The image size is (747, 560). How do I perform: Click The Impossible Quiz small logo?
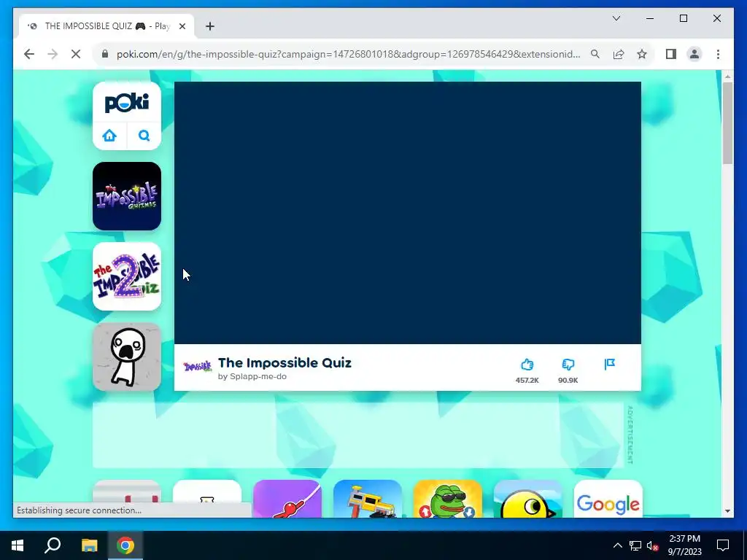[x=197, y=367]
